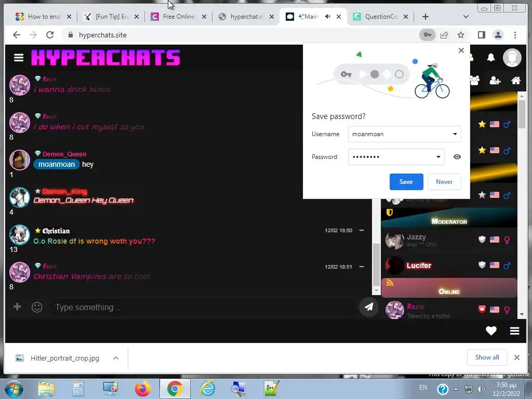Click the user list scroll-down arrow
Viewport: 532px width, 399px height.
coord(522,314)
